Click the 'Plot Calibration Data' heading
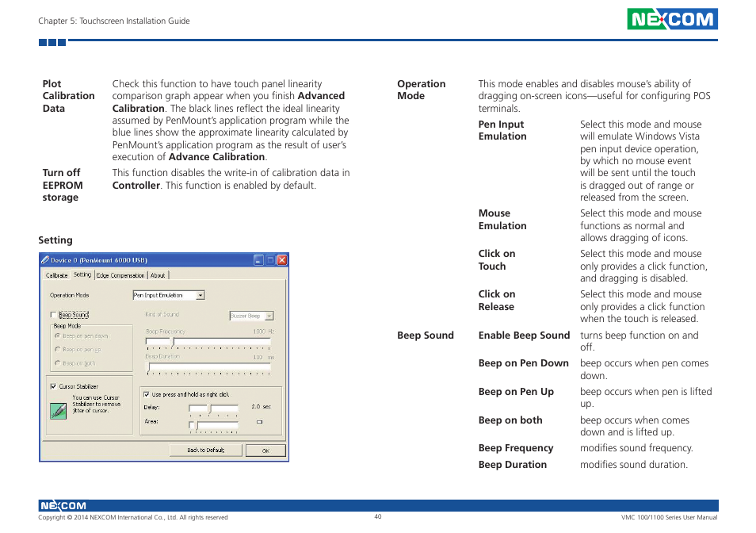This screenshot has height=533, width=756. pos(68,96)
